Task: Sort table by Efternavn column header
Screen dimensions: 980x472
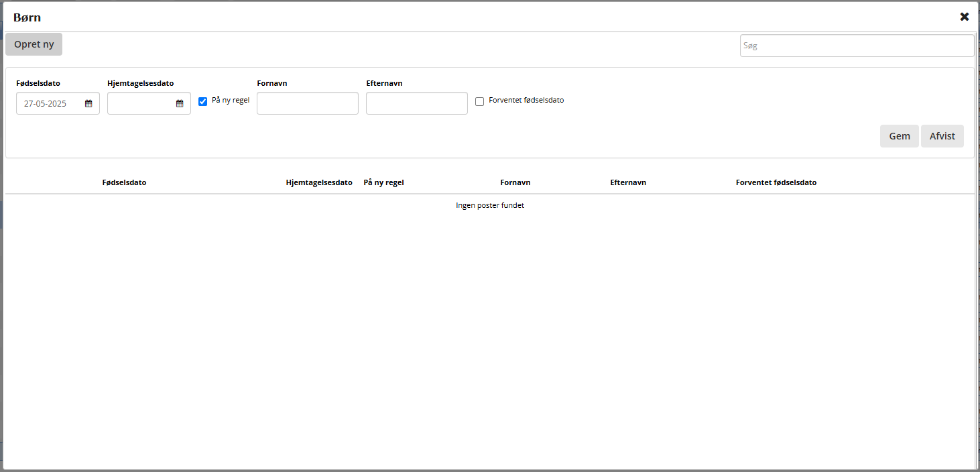Action: click(628, 182)
